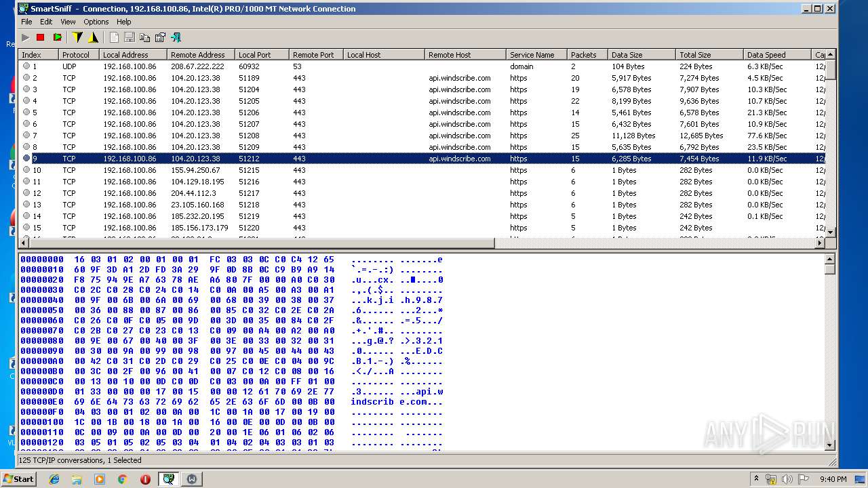
Task: Switch to the SmartSniff taskbar button
Action: 168,479
